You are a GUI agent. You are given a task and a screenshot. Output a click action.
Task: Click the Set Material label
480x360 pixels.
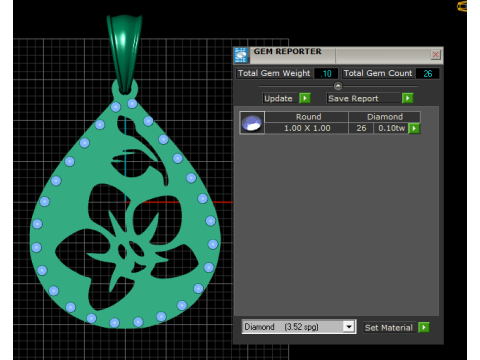click(x=389, y=328)
